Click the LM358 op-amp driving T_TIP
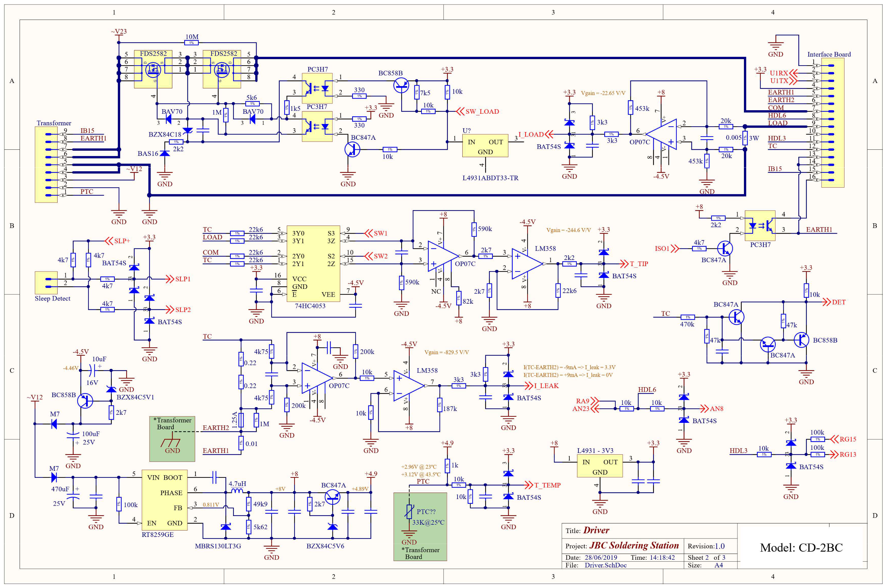This screenshot has height=588, width=887. pos(527,263)
